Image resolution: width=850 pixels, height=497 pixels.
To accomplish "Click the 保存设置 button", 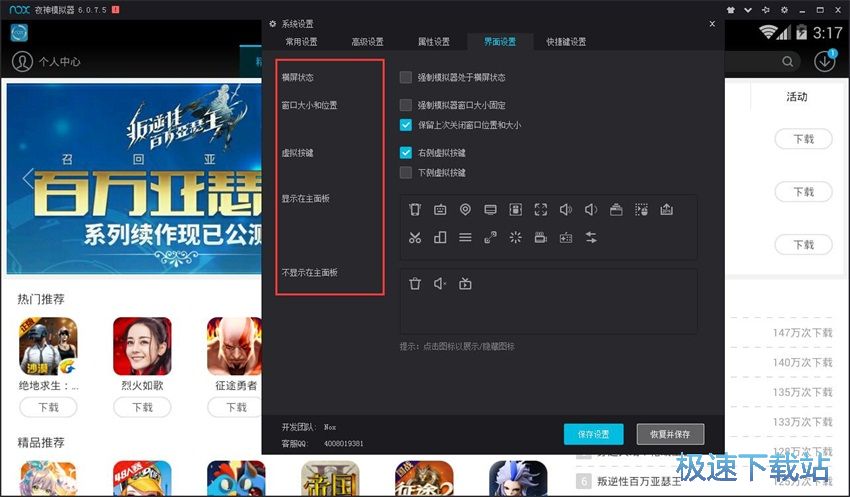I will coord(594,434).
